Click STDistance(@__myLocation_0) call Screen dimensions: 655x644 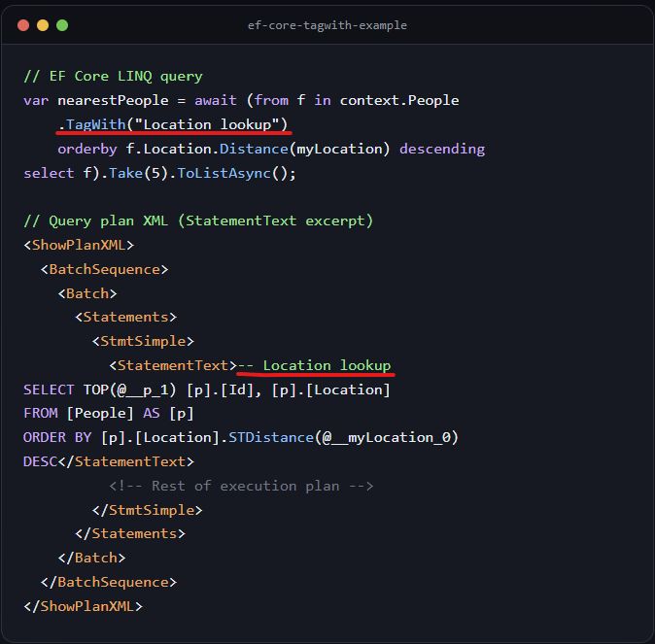[x=343, y=437]
